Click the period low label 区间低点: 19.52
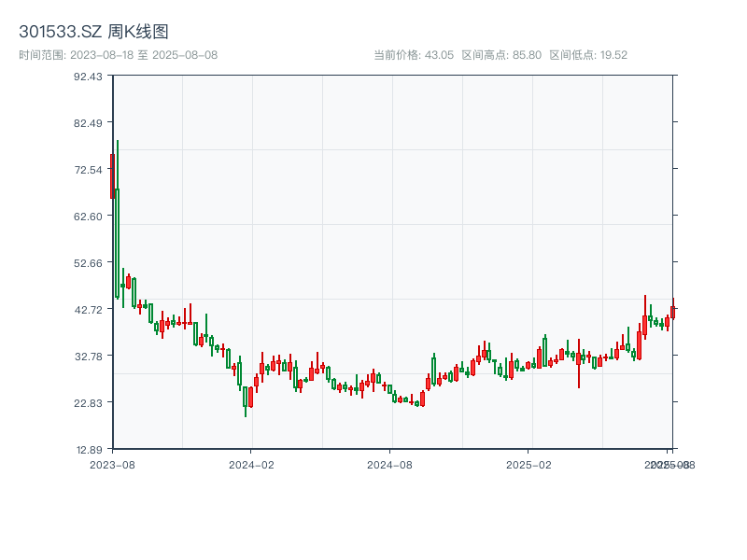This screenshot has width=747, height=560. pyautogui.click(x=588, y=55)
